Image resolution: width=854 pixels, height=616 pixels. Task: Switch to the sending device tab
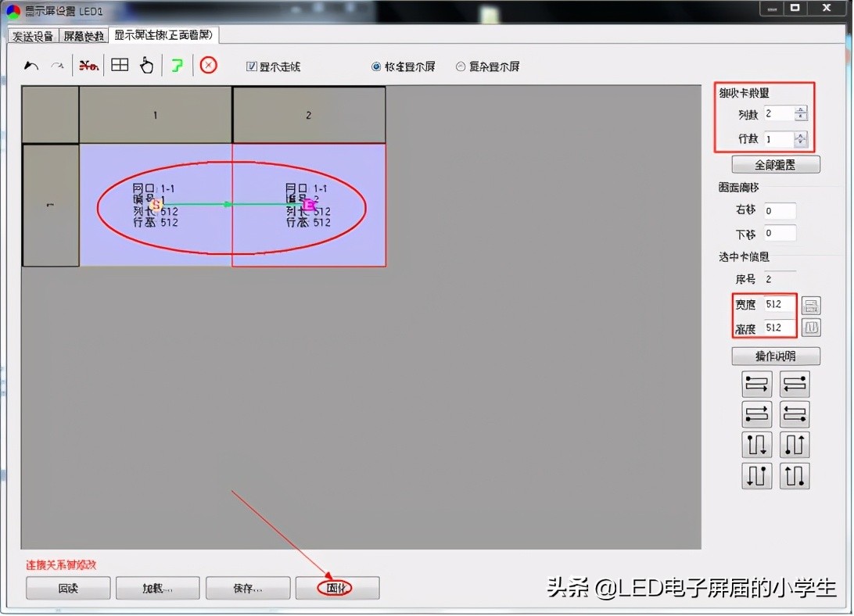(x=33, y=35)
